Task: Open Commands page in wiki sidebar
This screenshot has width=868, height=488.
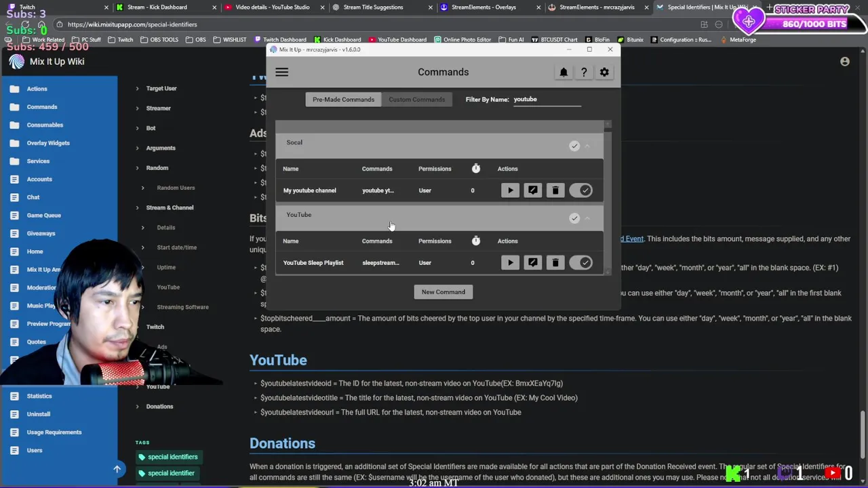Action: click(x=42, y=107)
